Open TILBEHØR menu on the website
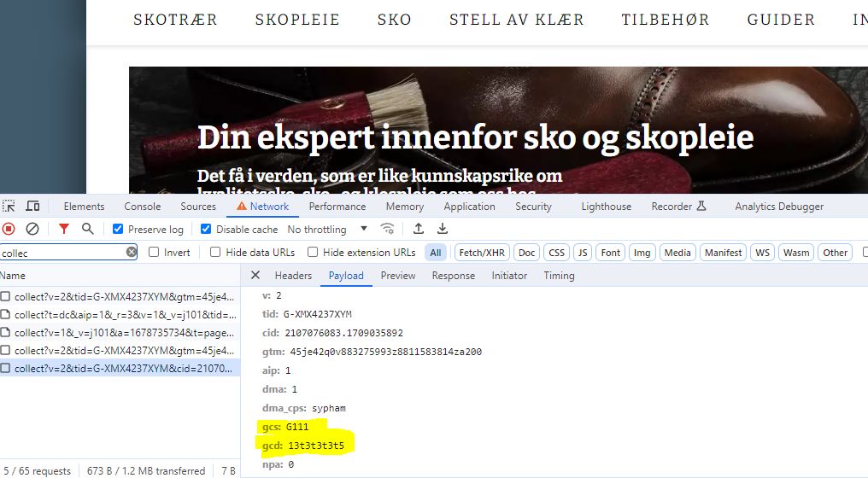 [665, 20]
